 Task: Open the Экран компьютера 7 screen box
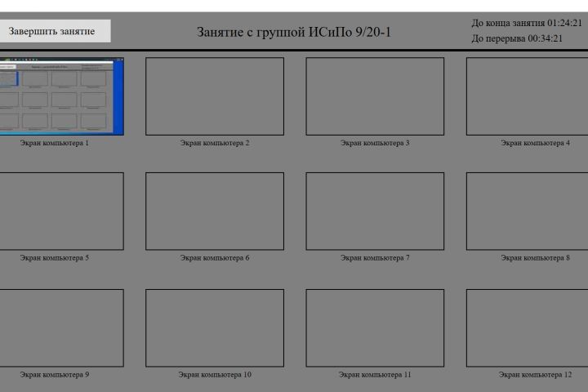(x=375, y=212)
